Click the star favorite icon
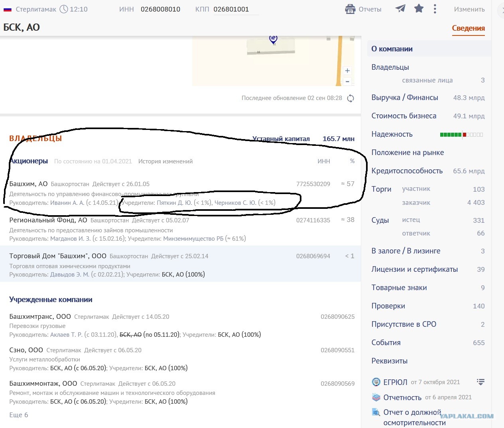 point(419,8)
